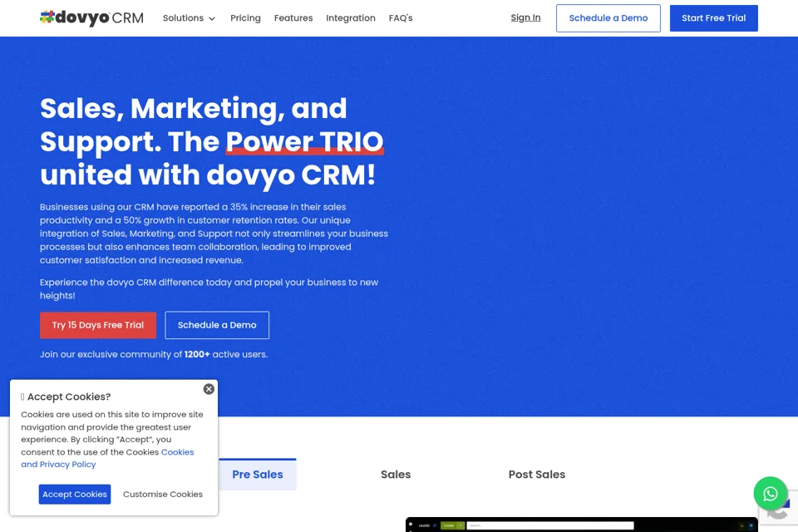
Task: Click Schedule a Demo in hero section
Action: click(x=217, y=325)
